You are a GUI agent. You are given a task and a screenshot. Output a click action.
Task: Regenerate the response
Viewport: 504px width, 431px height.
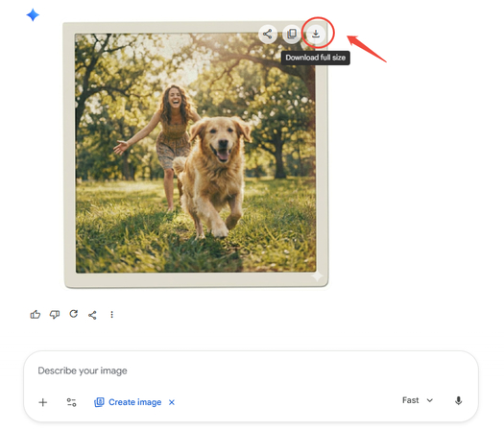click(74, 314)
